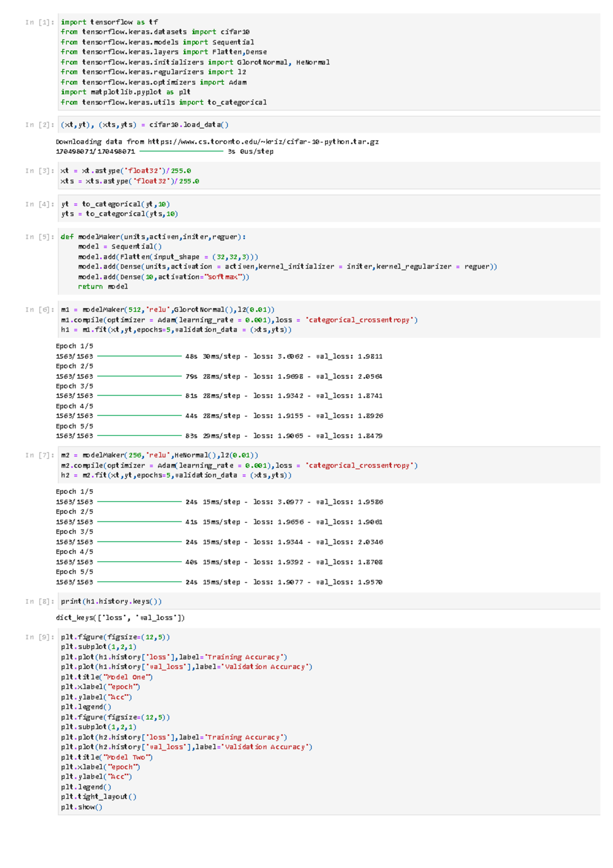Click the In [1] cell prompt label
This screenshot has height=868, width=613.
pos(39,22)
